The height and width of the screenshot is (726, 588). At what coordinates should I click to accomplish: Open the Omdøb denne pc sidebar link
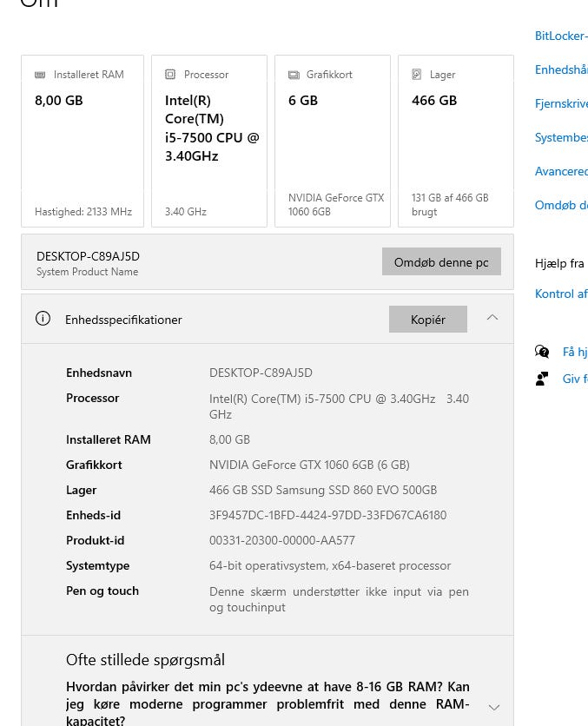point(561,205)
